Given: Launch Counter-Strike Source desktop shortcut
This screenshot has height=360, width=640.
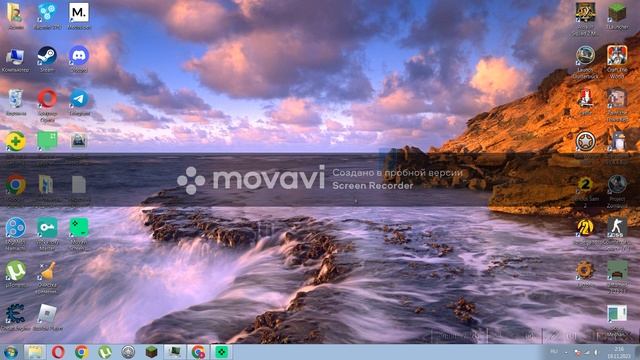Looking at the screenshot, I should coord(617,228).
